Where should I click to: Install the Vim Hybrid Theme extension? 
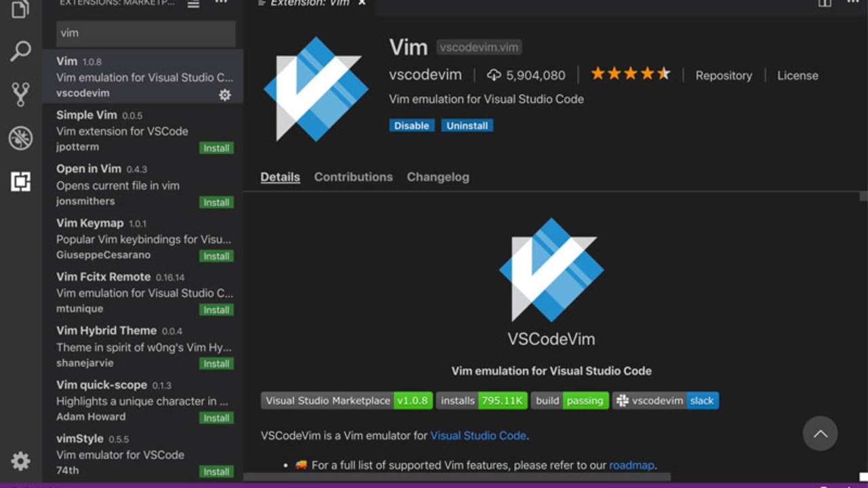[x=216, y=363]
